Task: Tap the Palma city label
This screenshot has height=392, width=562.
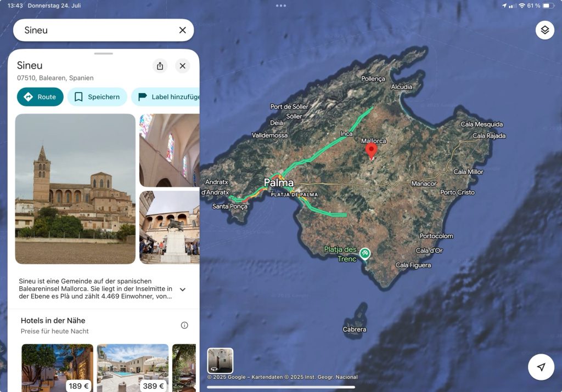Action: (x=279, y=183)
